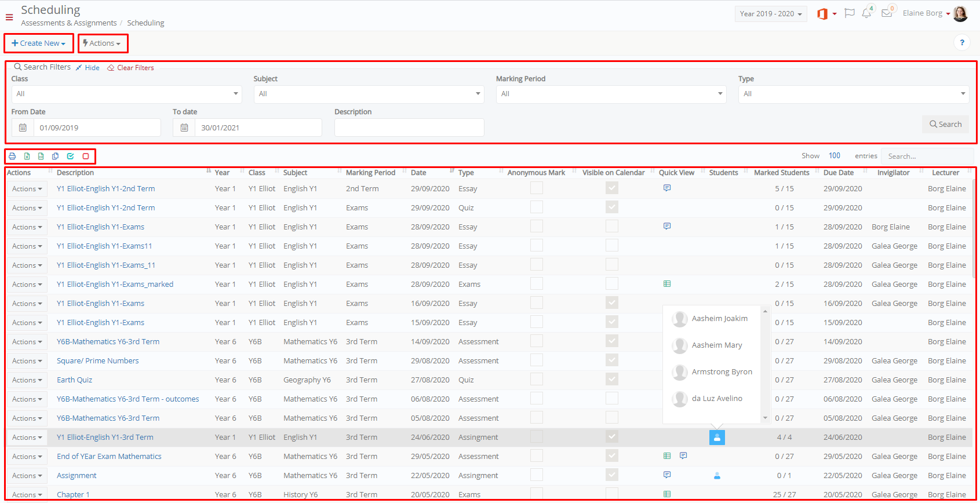Click students icon in Assignment row
This screenshot has height=503, width=980.
point(717,476)
